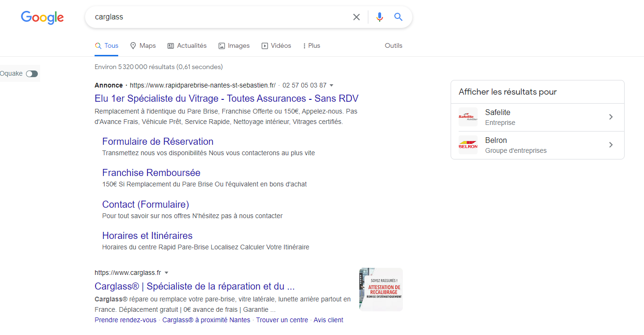This screenshot has width=644, height=335.
Task: Switch to the Images tab
Action: coord(234,46)
